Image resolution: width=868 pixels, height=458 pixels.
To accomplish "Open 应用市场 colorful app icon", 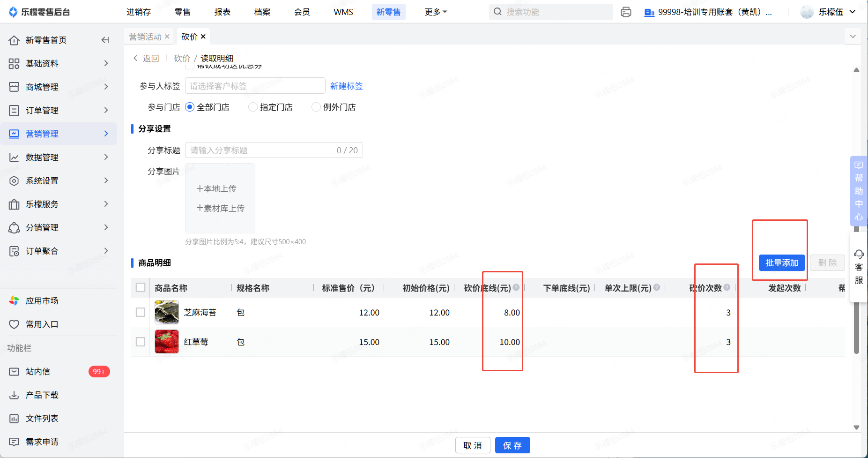I will pos(14,301).
